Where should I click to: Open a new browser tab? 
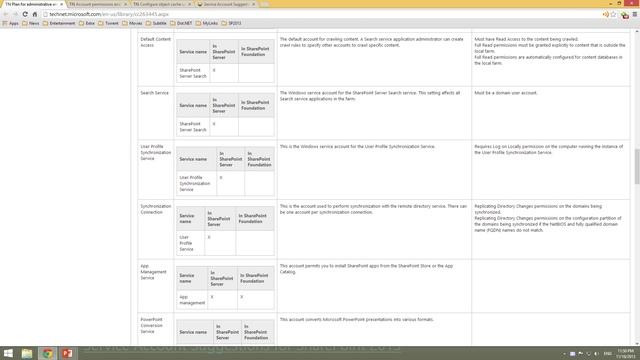pyautogui.click(x=265, y=4)
